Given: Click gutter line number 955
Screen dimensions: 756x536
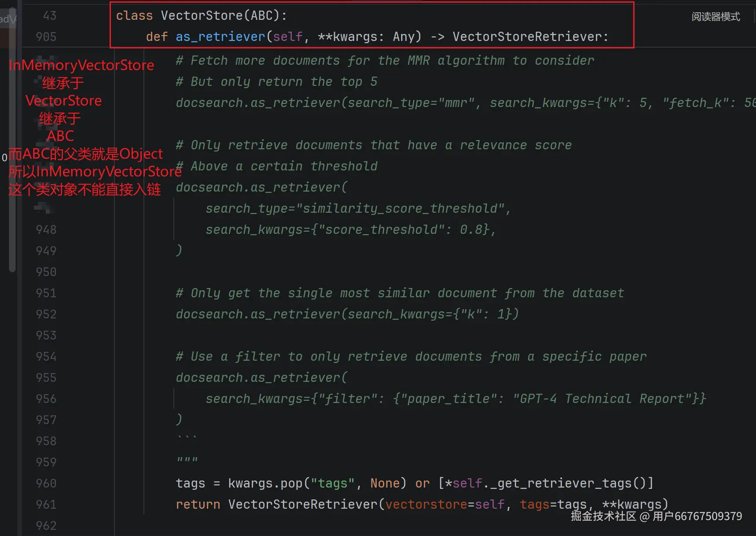Looking at the screenshot, I should pos(46,377).
